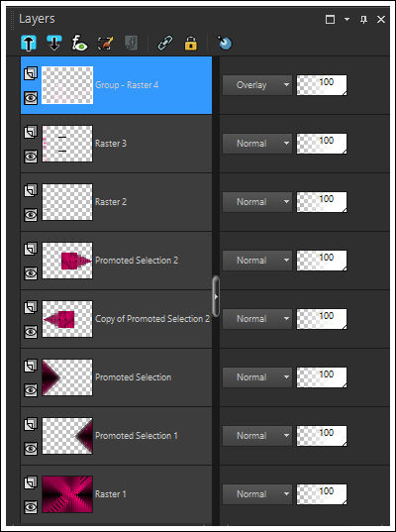Viewport: 396px width, 532px height.
Task: Open blend mode dropdown showing Overlay
Action: 257,85
